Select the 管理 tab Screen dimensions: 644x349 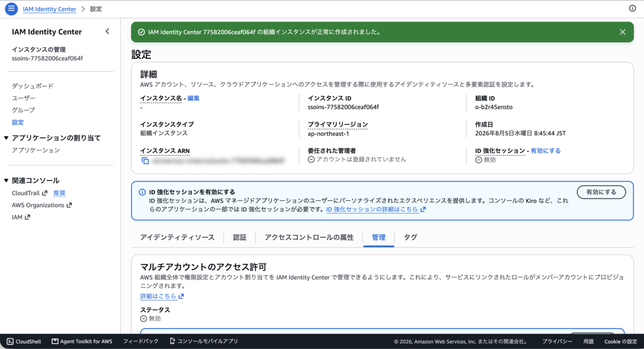tap(378, 237)
